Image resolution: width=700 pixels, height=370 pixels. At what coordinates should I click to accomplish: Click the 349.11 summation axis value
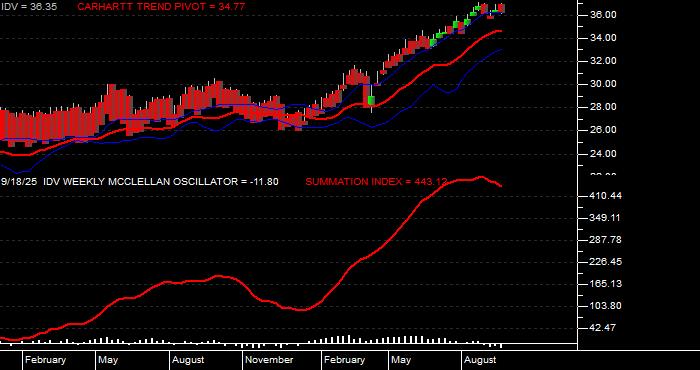[x=605, y=218]
